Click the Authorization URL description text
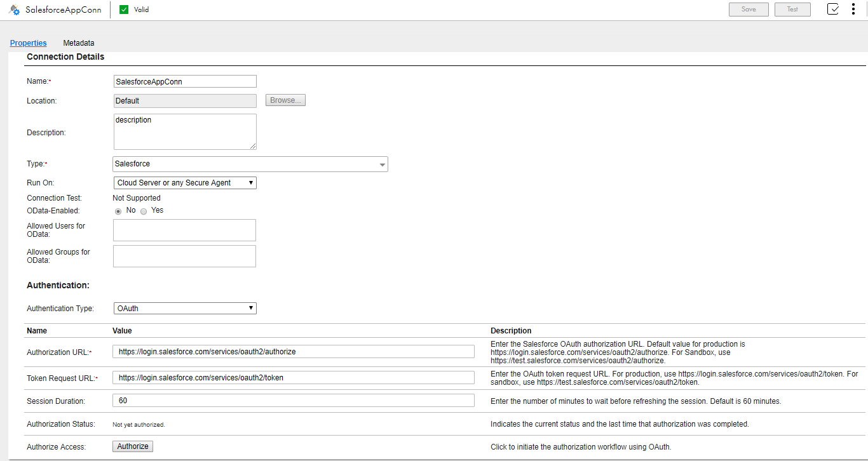The width and height of the screenshot is (868, 461). click(x=618, y=352)
